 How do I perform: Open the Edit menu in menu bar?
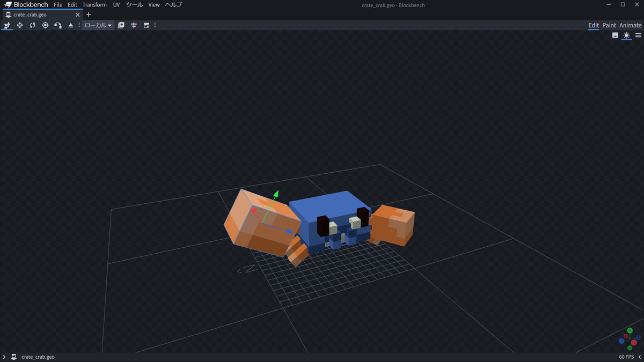click(72, 5)
